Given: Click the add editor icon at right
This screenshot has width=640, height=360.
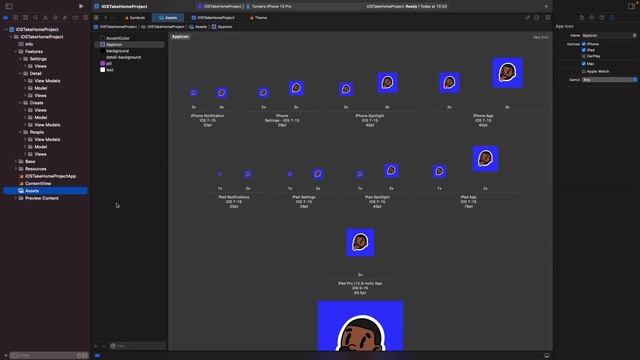Looking at the screenshot, I should pyautogui.click(x=548, y=18).
